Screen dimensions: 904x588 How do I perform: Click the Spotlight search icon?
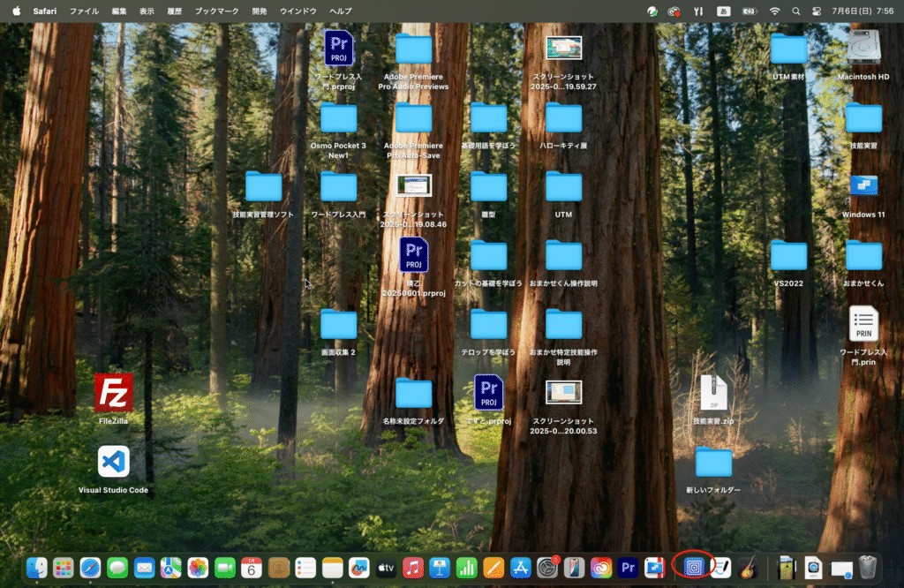click(795, 11)
